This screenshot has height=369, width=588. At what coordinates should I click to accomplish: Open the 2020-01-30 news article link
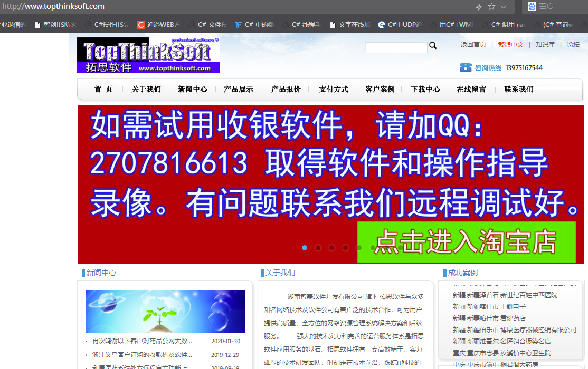(x=142, y=341)
